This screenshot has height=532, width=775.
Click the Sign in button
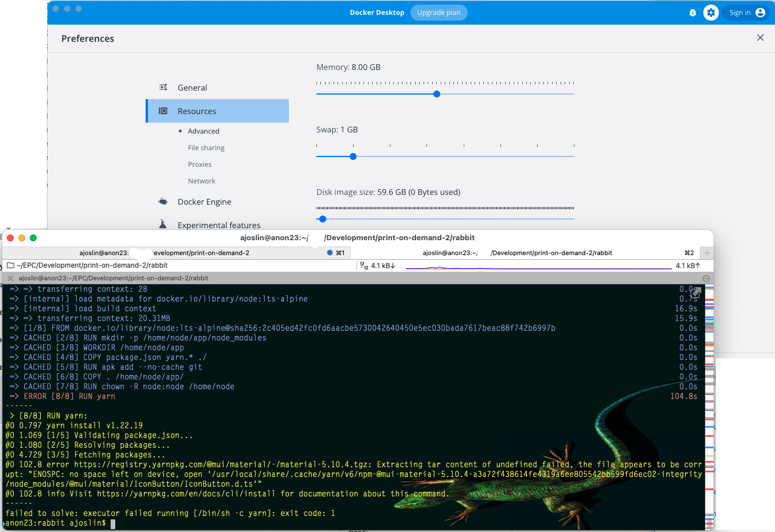(746, 13)
